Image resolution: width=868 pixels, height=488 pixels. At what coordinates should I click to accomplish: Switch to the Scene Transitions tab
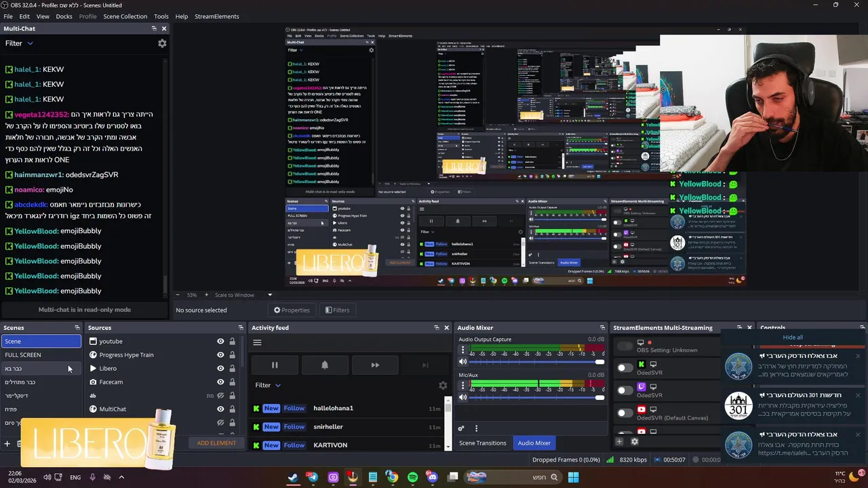[483, 443]
